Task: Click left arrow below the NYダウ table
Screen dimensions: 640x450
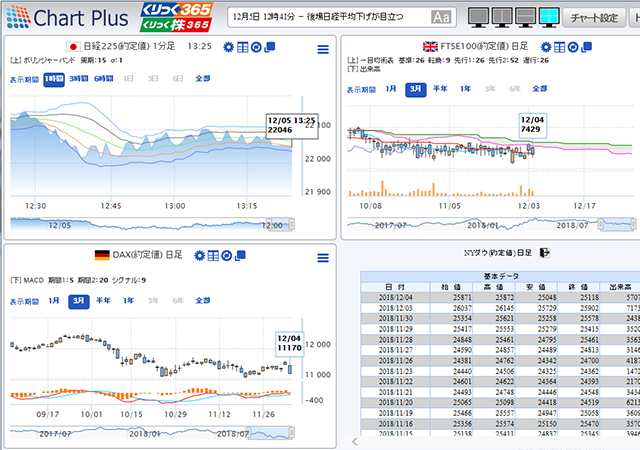Action: (x=354, y=440)
